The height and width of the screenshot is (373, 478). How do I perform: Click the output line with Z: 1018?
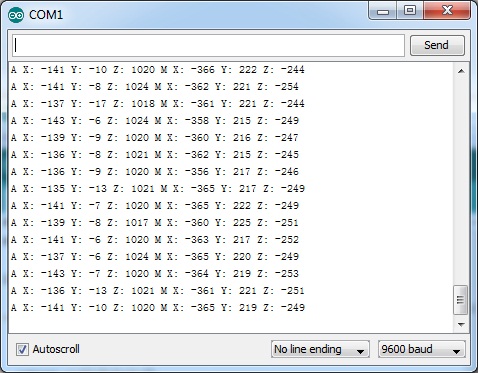158,104
